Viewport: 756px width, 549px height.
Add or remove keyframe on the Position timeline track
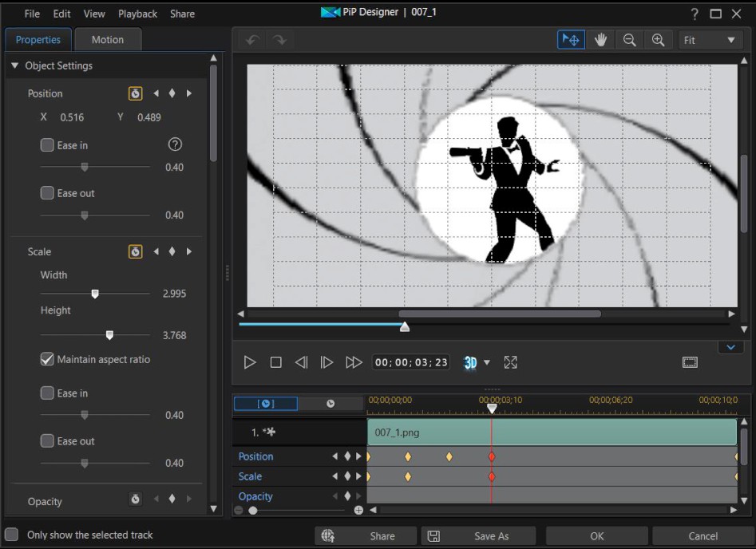(347, 456)
